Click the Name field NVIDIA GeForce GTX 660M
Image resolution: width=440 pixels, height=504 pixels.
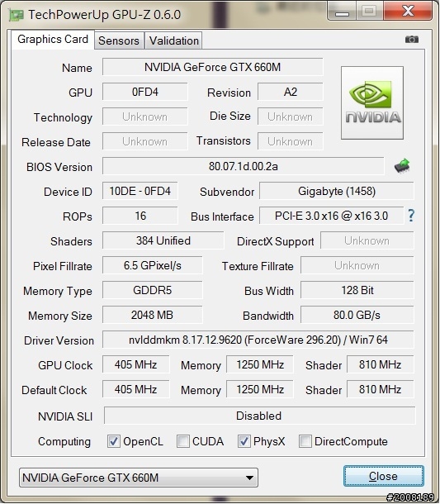pyautogui.click(x=213, y=67)
